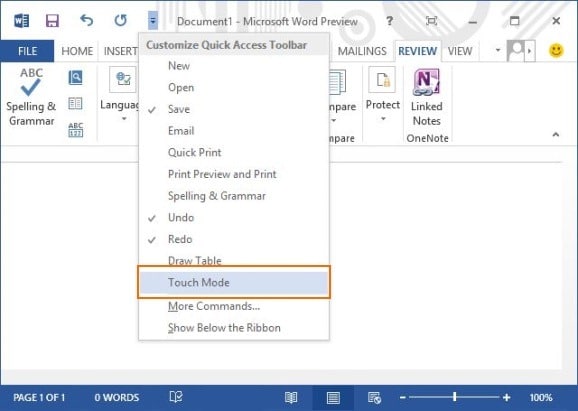Image resolution: width=578 pixels, height=411 pixels.
Task: Click the Word application icon
Action: point(21,21)
